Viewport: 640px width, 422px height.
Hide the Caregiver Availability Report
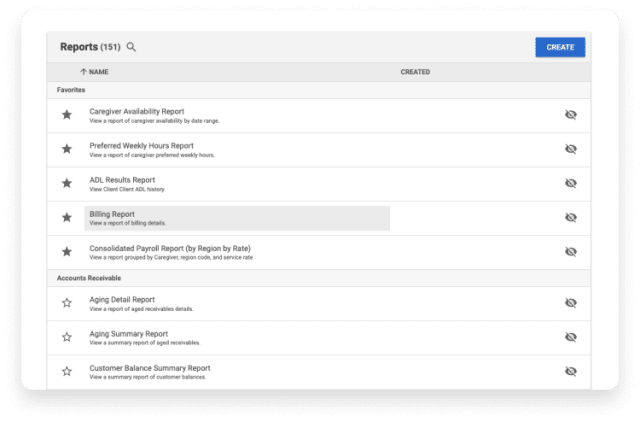571,115
